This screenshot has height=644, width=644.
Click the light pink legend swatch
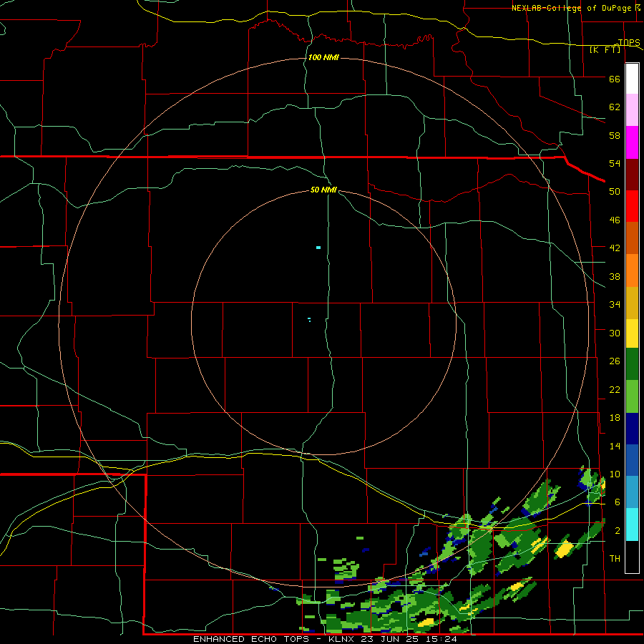tap(632, 109)
